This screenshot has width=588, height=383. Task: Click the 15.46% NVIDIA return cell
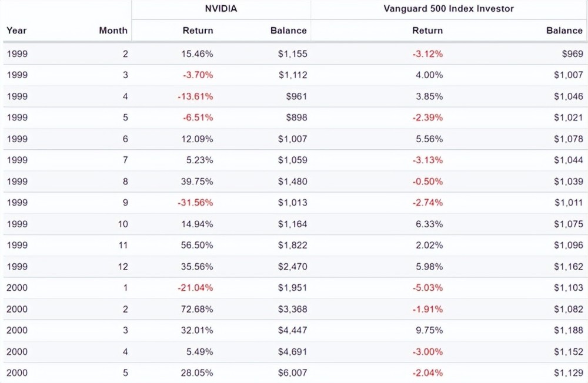198,54
